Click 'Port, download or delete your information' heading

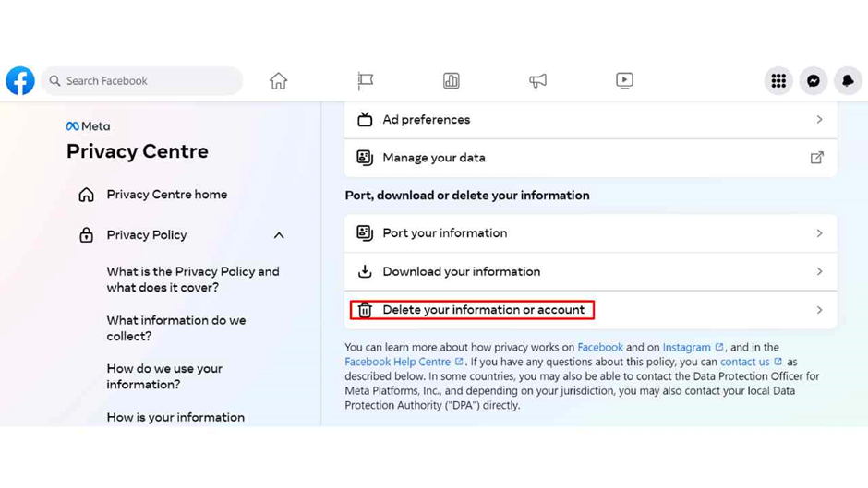[x=467, y=196]
